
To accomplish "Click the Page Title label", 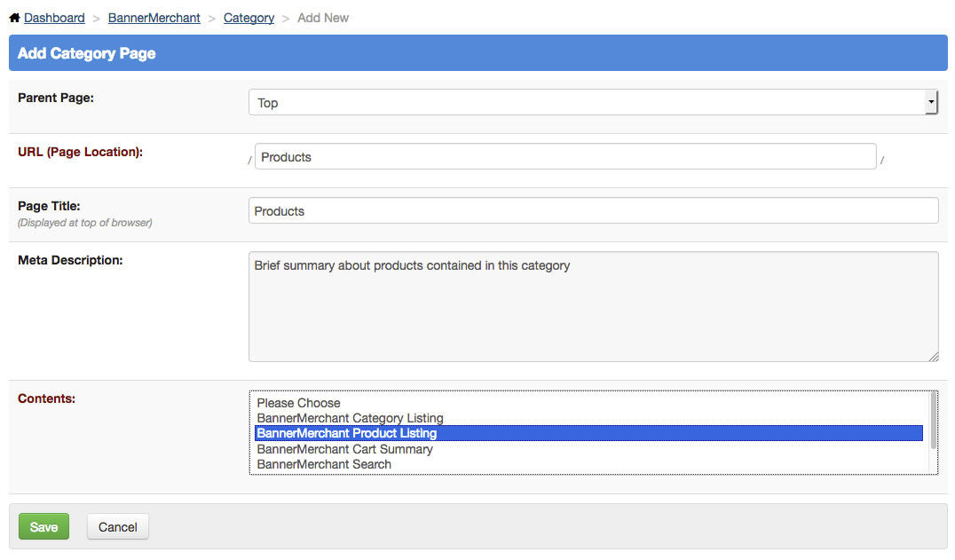I will pyautogui.click(x=49, y=206).
